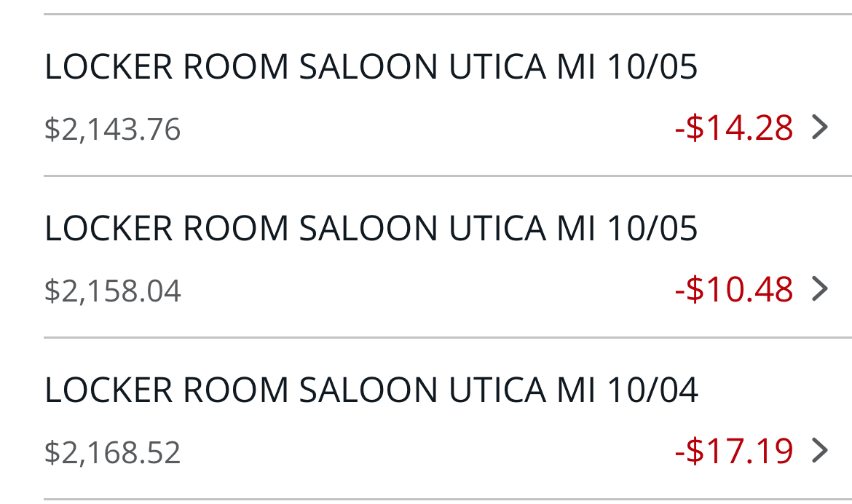The image size is (852, 504).
Task: Click the $2,143.76 running balance
Action: pyautogui.click(x=112, y=130)
